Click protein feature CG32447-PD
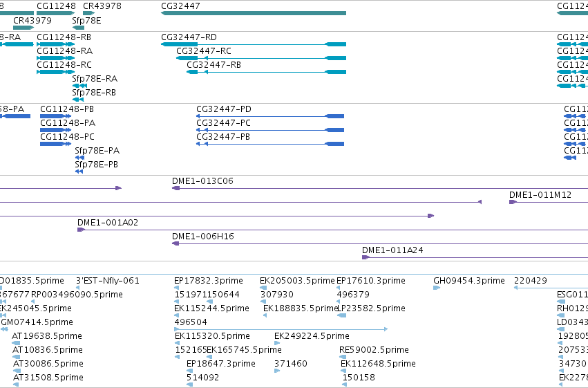The image size is (588, 388). pyautogui.click(x=270, y=116)
